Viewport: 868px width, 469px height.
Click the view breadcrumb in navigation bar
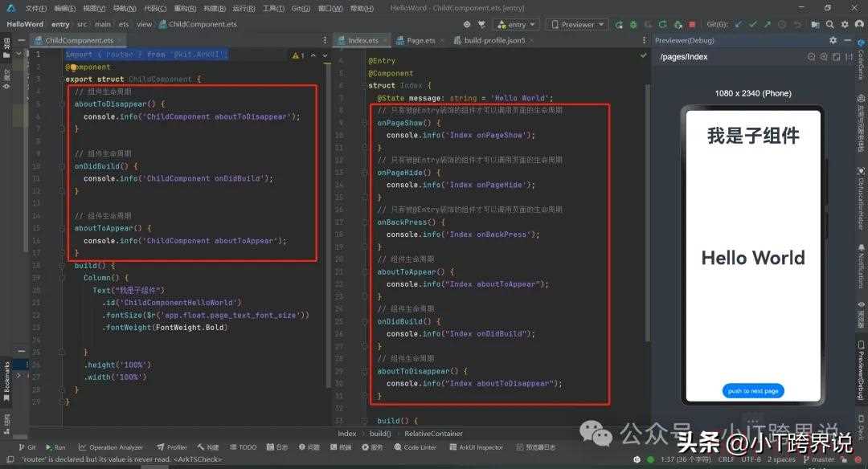click(x=144, y=24)
